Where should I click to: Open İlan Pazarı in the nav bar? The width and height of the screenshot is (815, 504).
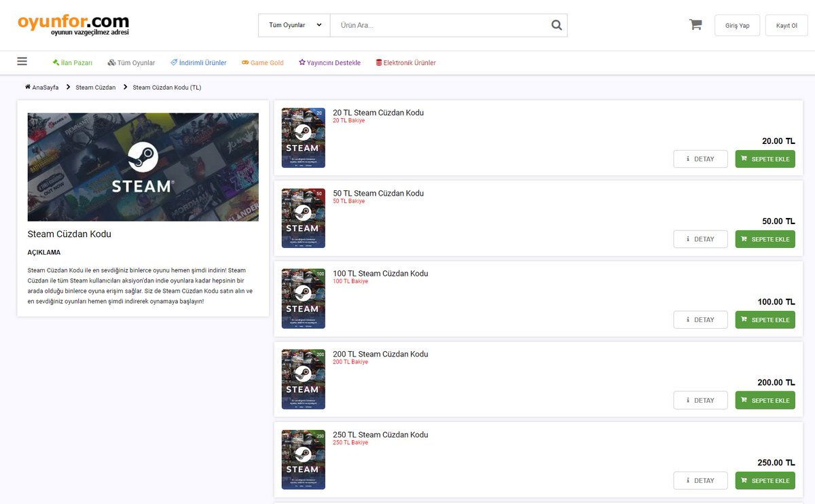tap(73, 62)
